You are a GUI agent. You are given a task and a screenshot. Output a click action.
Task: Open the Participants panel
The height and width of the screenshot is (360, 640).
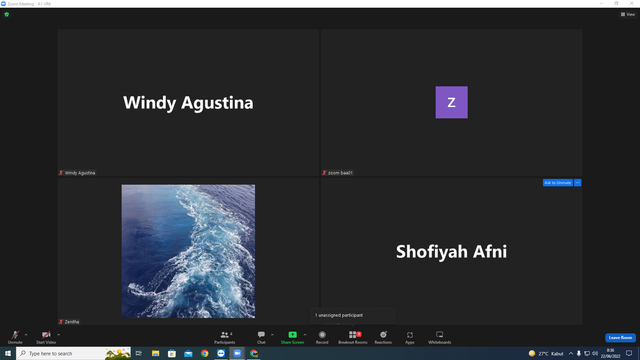pos(224,337)
